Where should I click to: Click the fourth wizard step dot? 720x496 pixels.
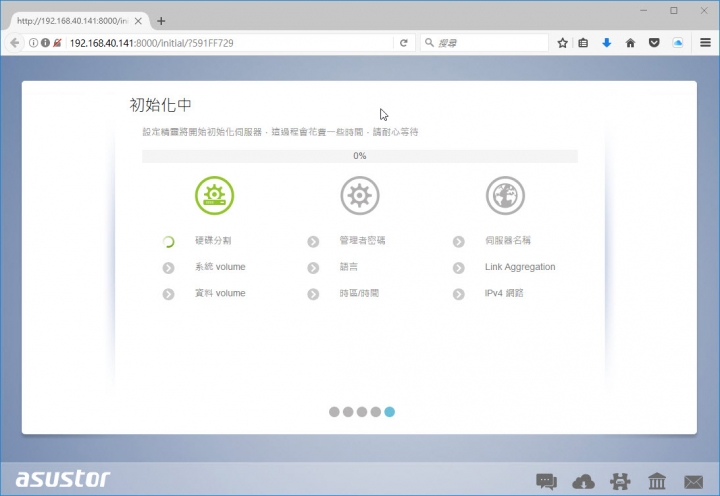coord(376,412)
